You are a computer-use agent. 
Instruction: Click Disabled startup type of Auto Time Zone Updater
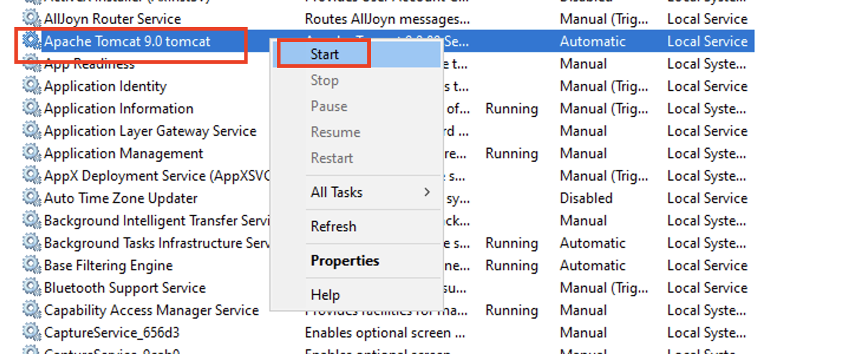pos(586,198)
